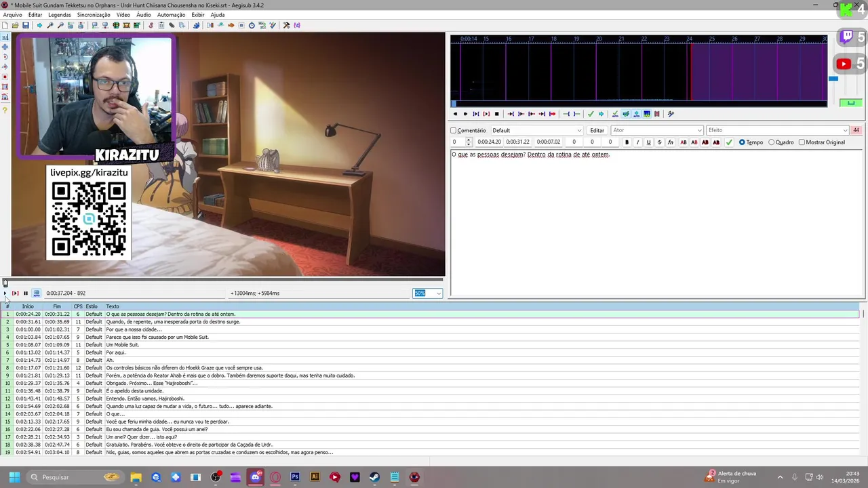This screenshot has width=868, height=488.
Task: Toggle the Comentário checkbox
Action: 454,130
